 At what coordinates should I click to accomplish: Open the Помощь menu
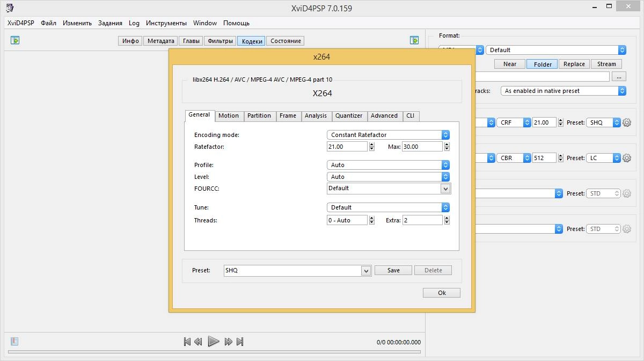tap(236, 23)
